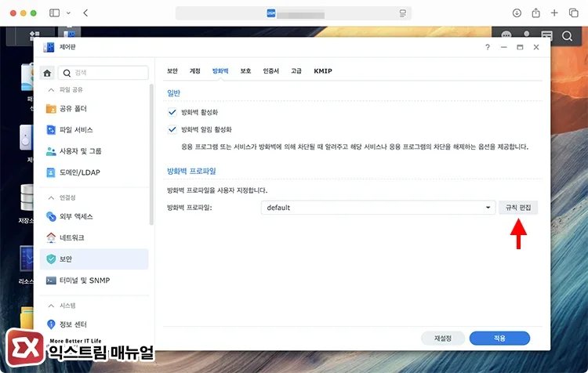Switch to the Account tab (계정)

pyautogui.click(x=195, y=71)
